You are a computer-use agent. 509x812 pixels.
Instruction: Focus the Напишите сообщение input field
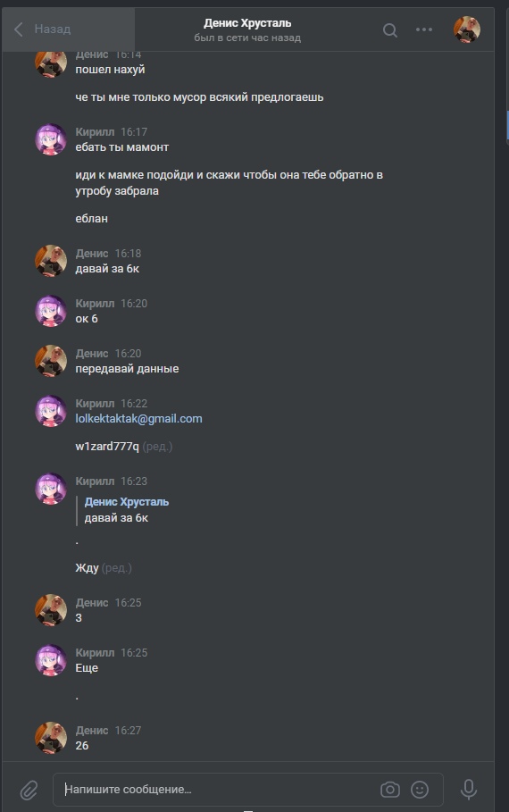coord(248,789)
